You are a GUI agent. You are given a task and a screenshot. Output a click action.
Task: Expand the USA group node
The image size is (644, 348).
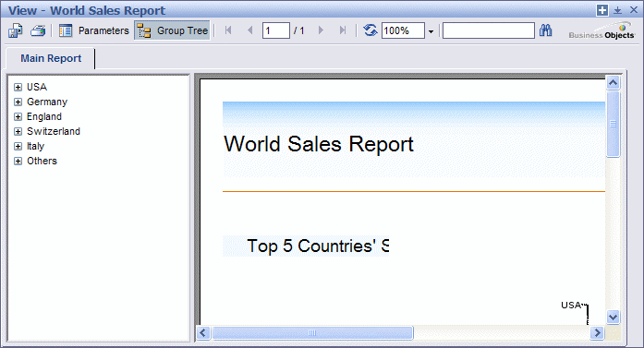tap(18, 87)
